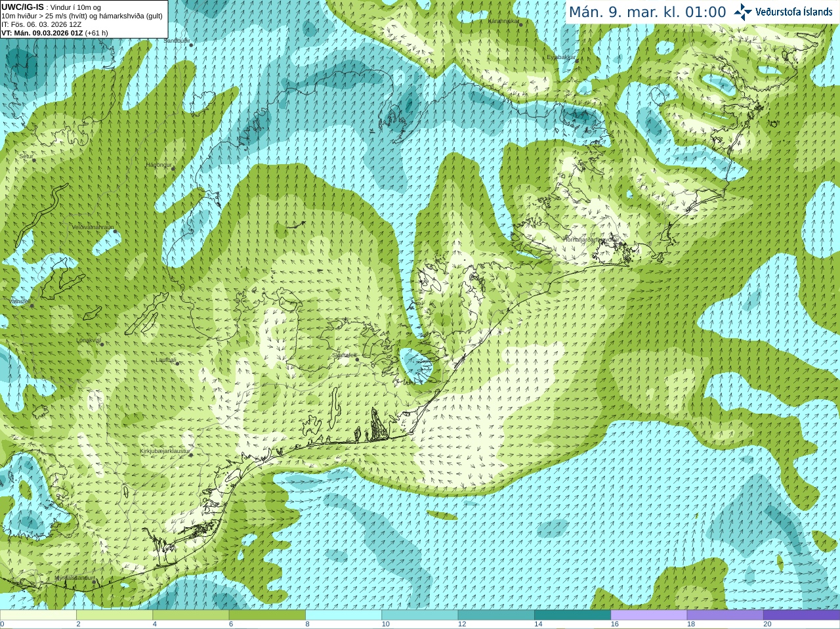Click the legend scale number 6
This screenshot has width=840, height=629.
[231, 624]
